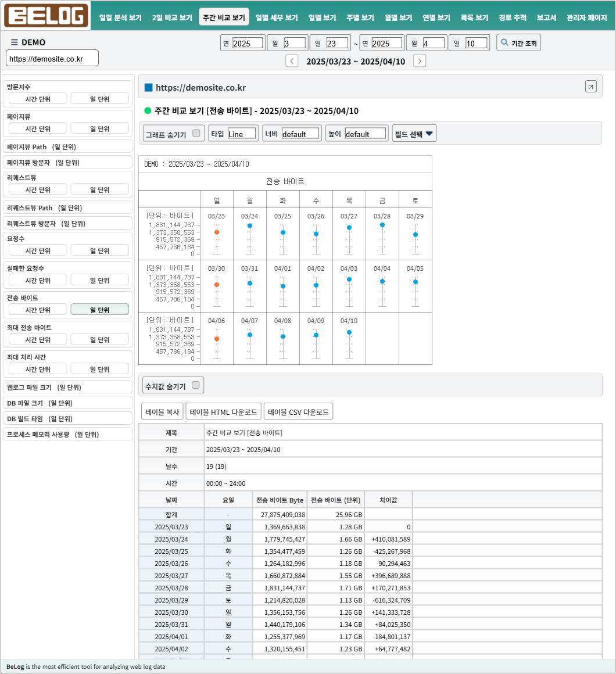Select 최대 전송 바이트 시간 단위 button

click(38, 339)
